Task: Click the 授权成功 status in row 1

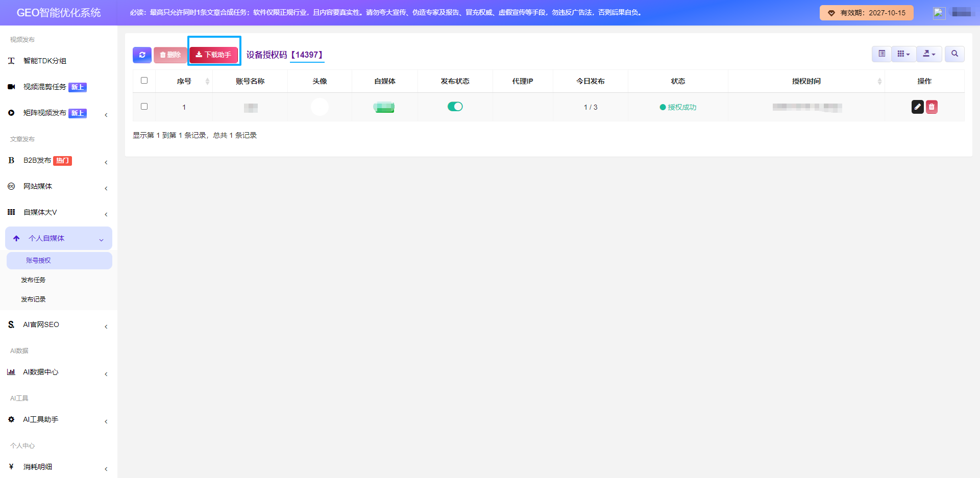Action: click(678, 107)
